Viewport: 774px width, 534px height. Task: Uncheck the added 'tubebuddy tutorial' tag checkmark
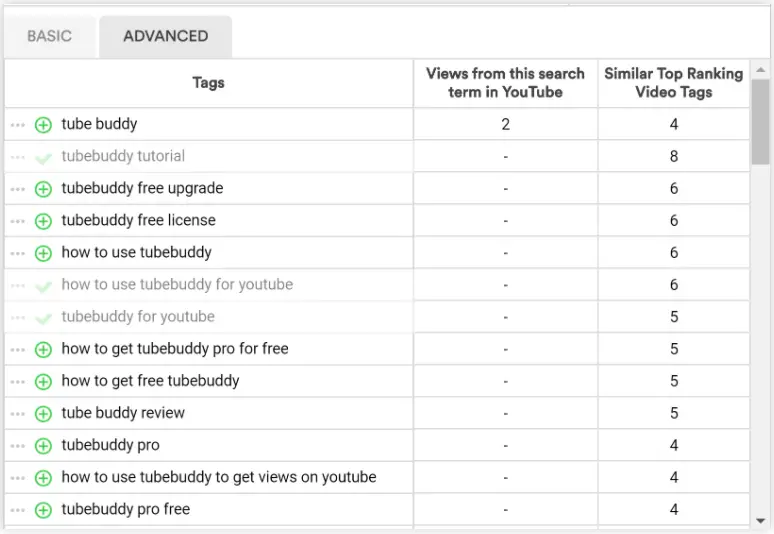(x=43, y=157)
